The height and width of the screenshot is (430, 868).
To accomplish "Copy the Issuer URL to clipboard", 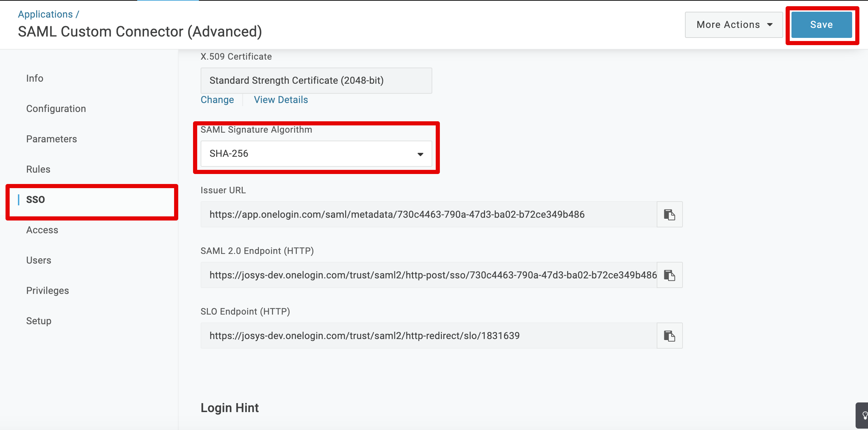I will pos(669,215).
